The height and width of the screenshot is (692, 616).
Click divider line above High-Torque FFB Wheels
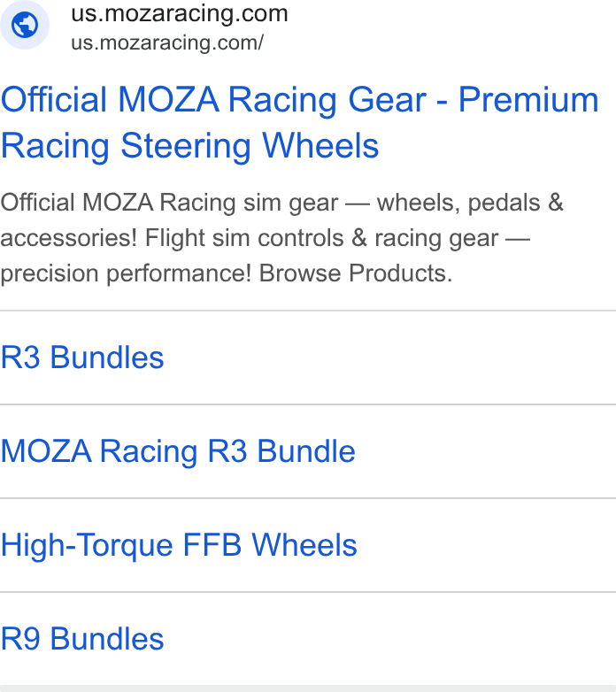[308, 498]
